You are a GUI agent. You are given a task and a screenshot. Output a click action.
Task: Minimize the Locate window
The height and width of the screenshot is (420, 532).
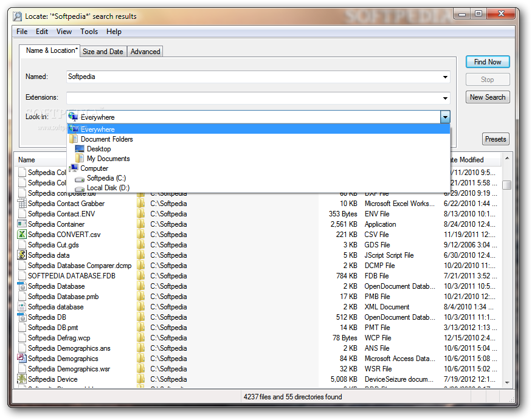pyautogui.click(x=462, y=14)
